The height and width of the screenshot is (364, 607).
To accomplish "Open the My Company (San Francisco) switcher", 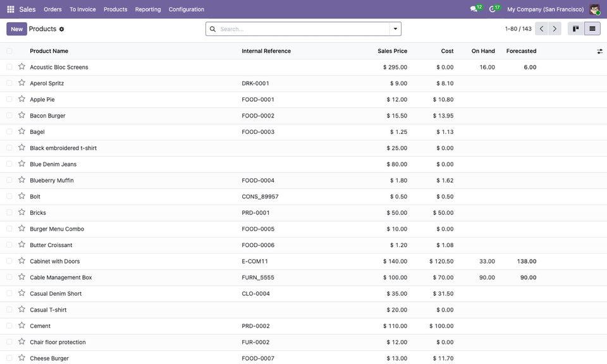I will tap(546, 9).
